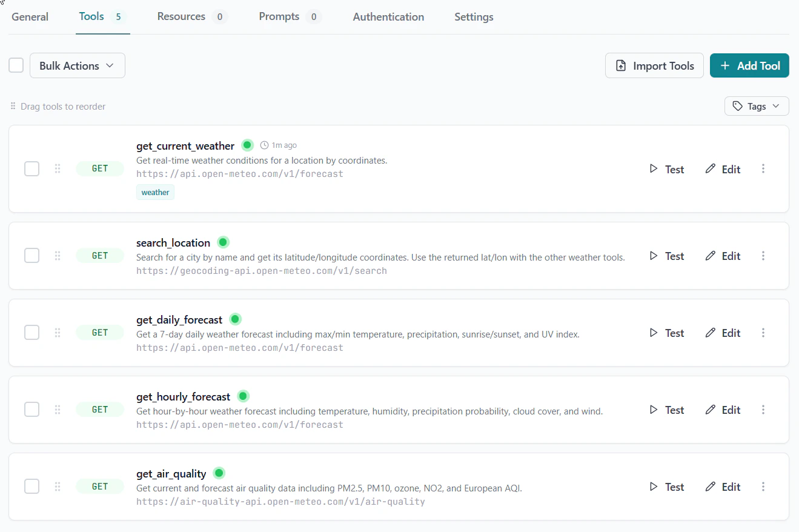This screenshot has width=799, height=532.
Task: Click the get_hourly_forecast tool name
Action: click(184, 396)
